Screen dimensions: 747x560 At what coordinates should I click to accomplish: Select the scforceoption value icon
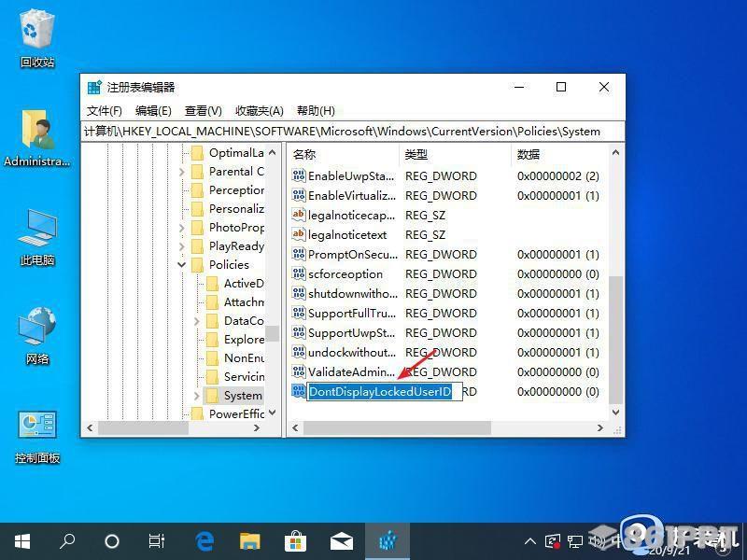[299, 273]
